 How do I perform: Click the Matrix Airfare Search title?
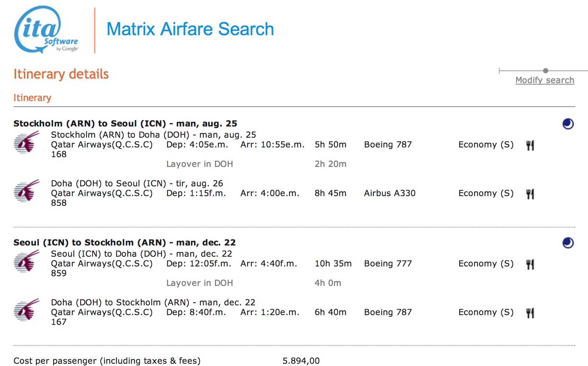190,29
